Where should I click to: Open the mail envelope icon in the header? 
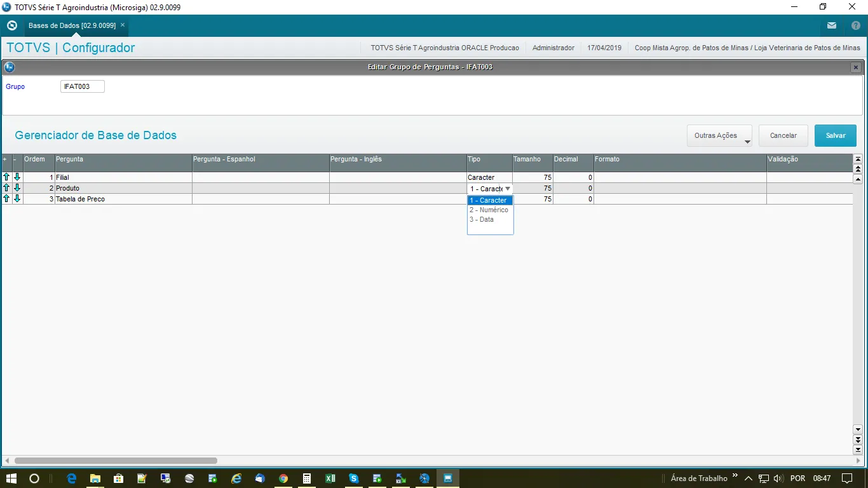click(x=832, y=25)
